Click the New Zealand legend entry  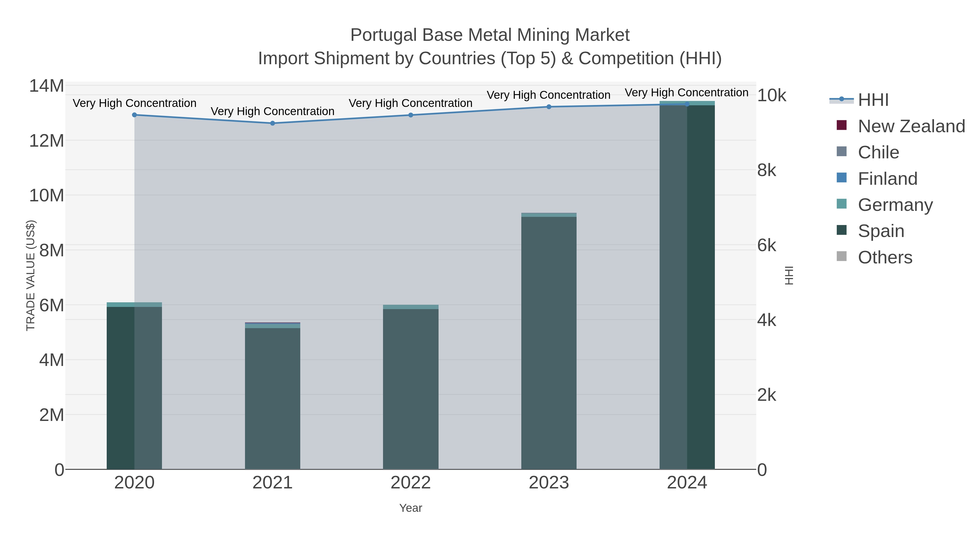coord(901,126)
